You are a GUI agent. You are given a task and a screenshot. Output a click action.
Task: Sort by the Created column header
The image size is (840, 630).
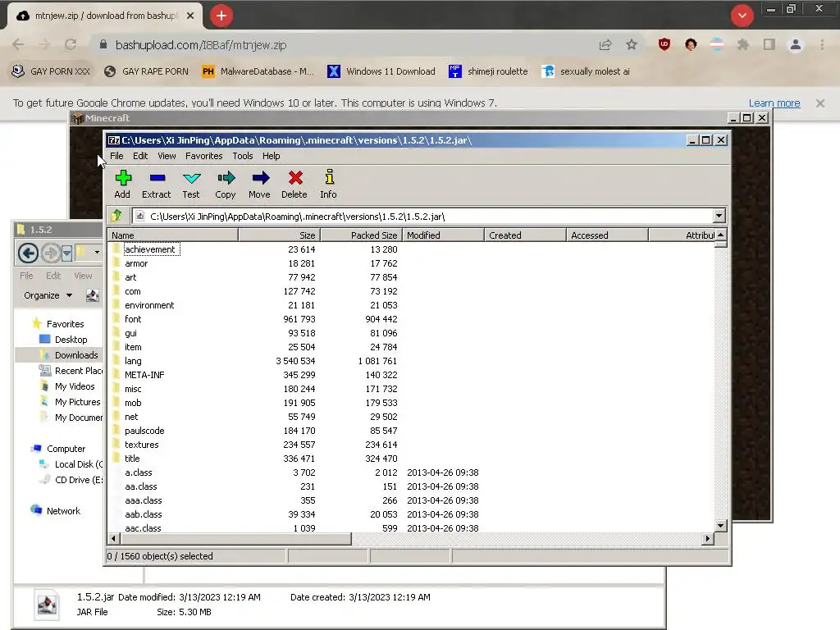525,235
